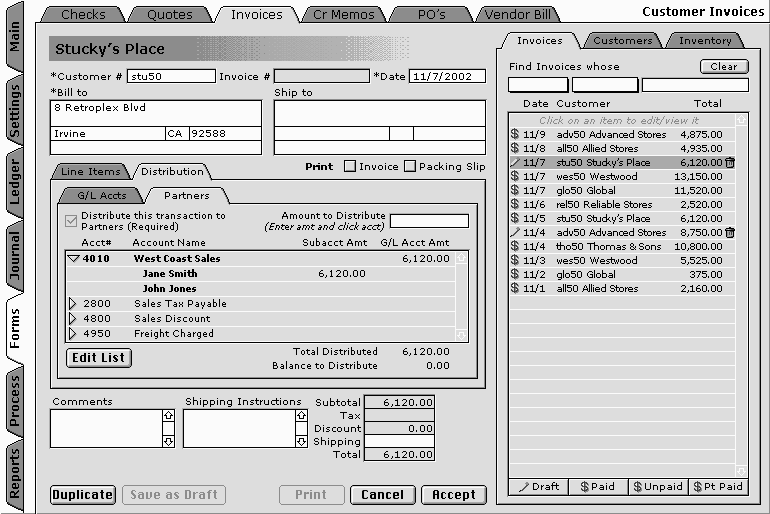Image resolution: width=770 pixels, height=514 pixels.
Task: Click the down arrow of the invoice list scrollbar
Action: [741, 471]
